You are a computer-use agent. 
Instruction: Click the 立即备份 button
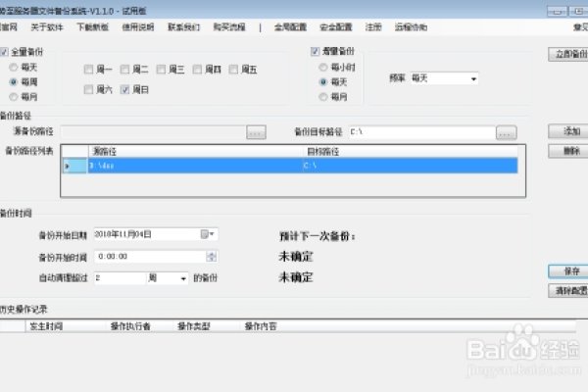568,55
